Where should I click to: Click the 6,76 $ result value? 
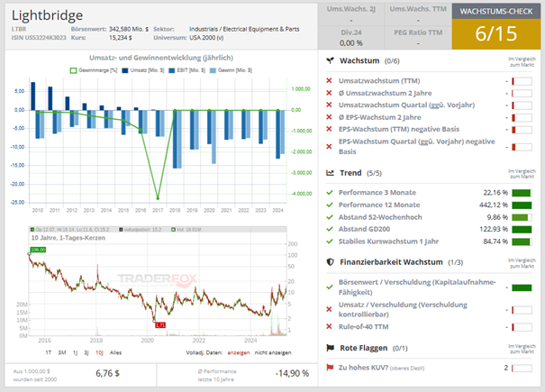coord(107,374)
